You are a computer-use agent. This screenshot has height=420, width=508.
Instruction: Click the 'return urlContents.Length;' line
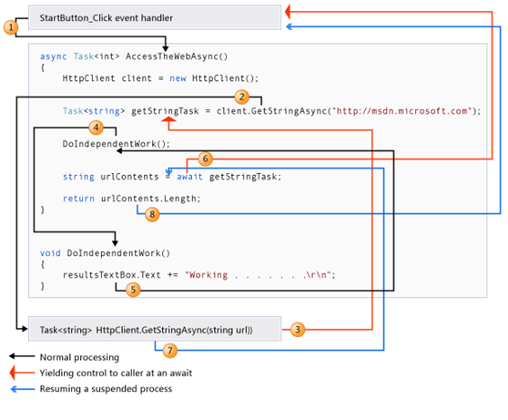coord(131,199)
